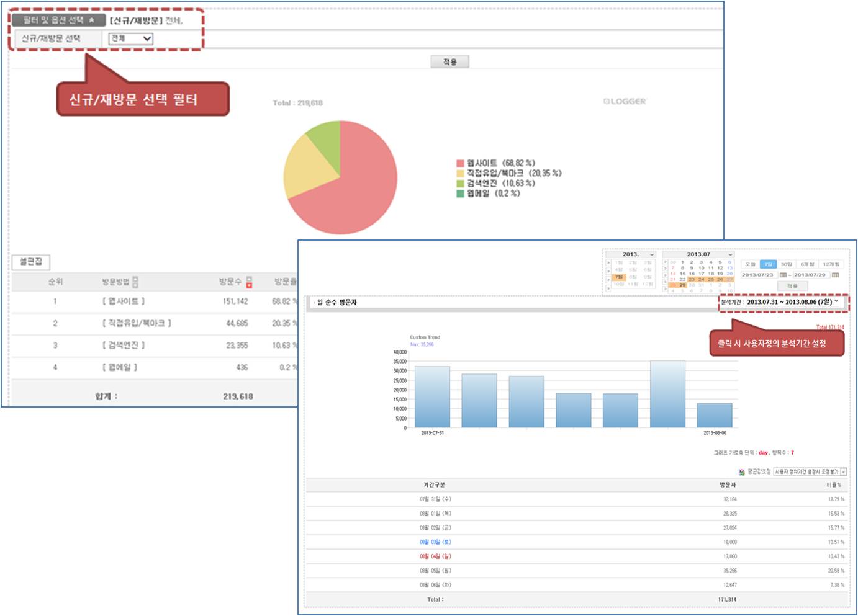Click the 셀편집 button
The image size is (858, 616).
tap(30, 262)
